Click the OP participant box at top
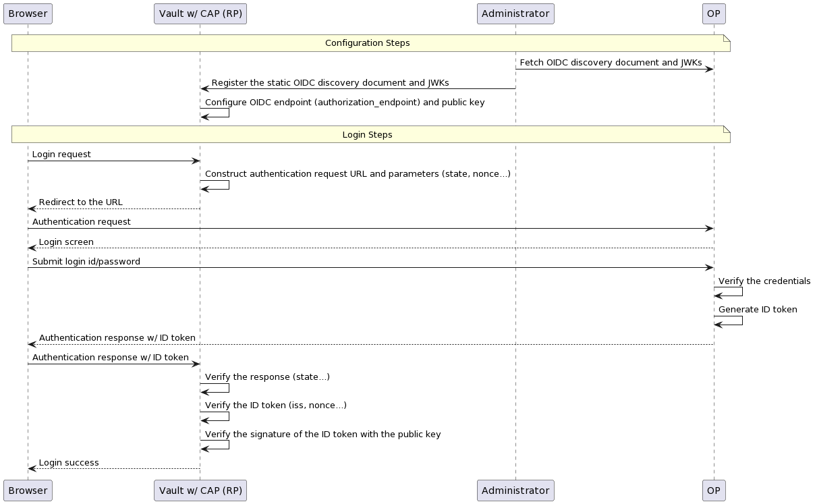This screenshot has width=815, height=504. [x=713, y=13]
